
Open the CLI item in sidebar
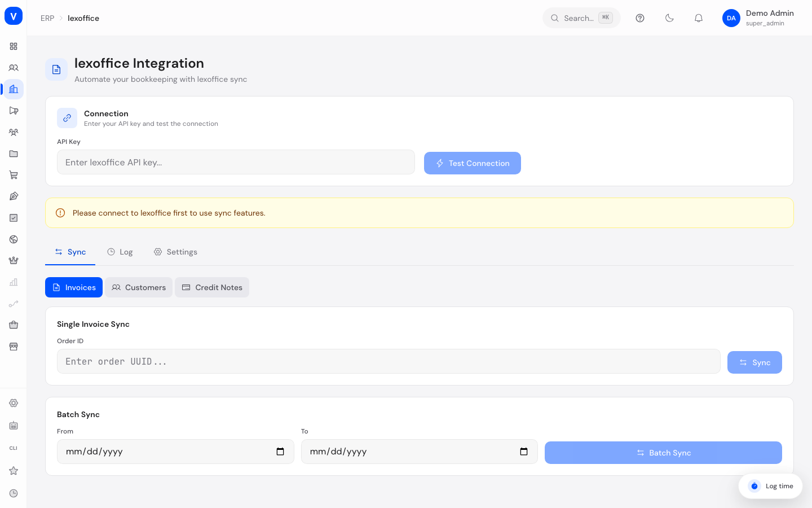click(14, 448)
